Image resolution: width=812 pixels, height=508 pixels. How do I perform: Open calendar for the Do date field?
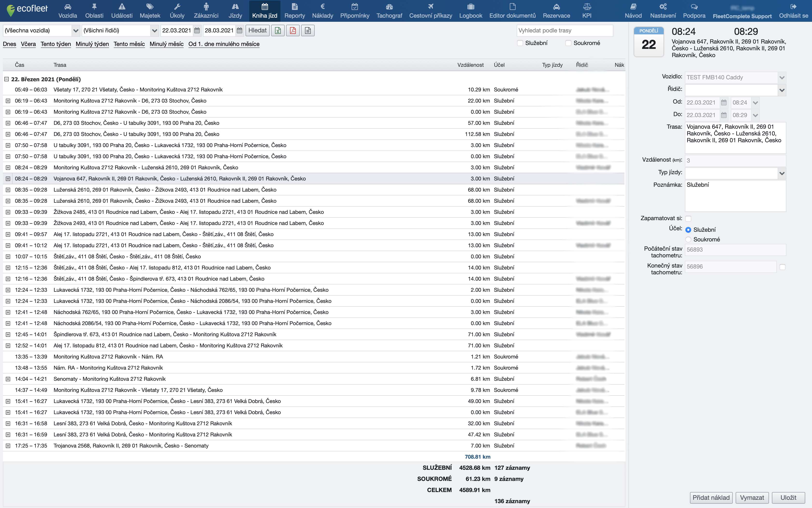coord(724,115)
